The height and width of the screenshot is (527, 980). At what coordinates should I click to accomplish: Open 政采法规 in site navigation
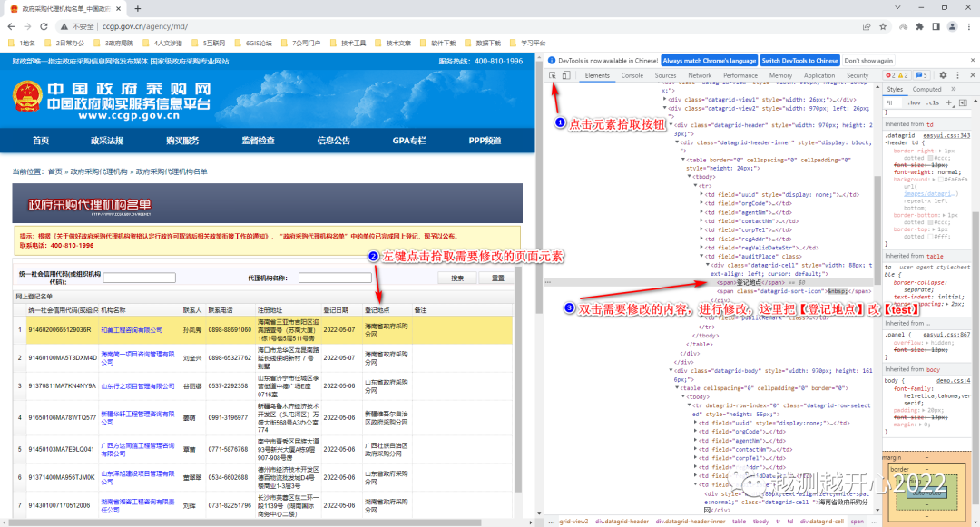coord(107,141)
